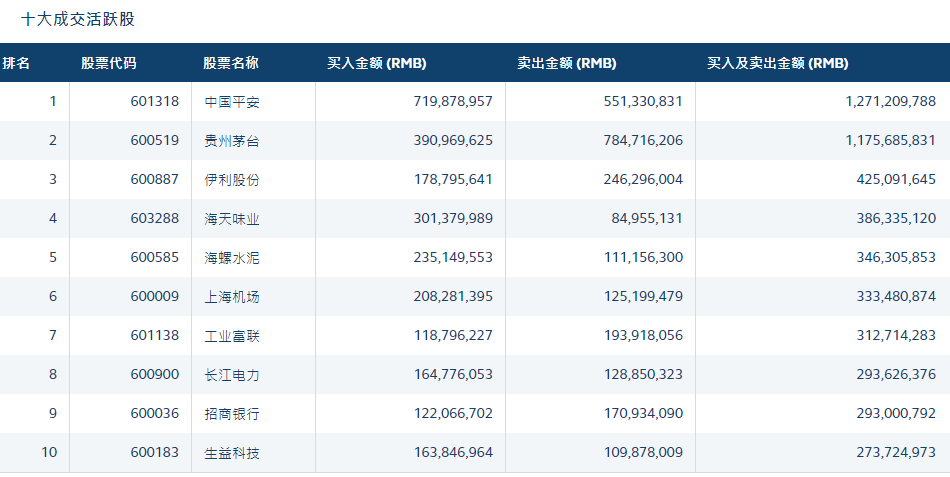Viewport: 950px width, 477px height.
Task: Click stock name 贵州茅台
Action: pyautogui.click(x=232, y=141)
